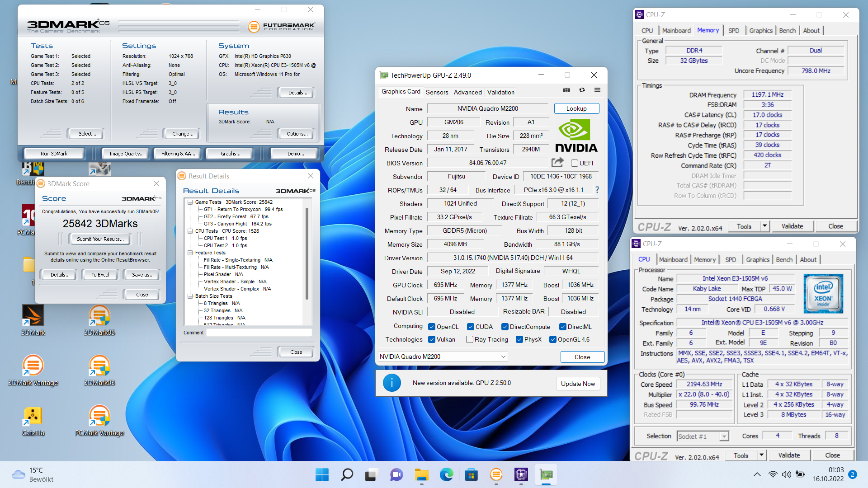868x488 pixels.
Task: Click the Intel Xeon logo in CPU-Z
Action: pyautogui.click(x=823, y=294)
